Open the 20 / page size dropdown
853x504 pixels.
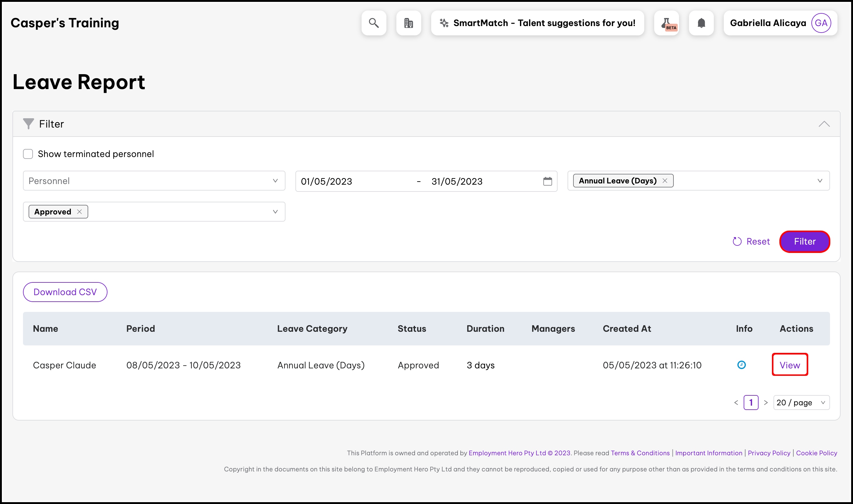pos(801,403)
